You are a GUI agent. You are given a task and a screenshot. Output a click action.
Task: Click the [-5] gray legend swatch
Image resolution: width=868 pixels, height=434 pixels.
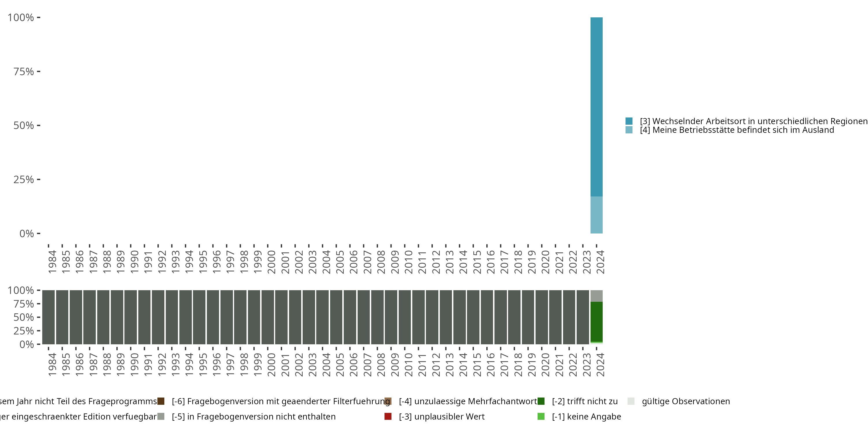pos(161,416)
